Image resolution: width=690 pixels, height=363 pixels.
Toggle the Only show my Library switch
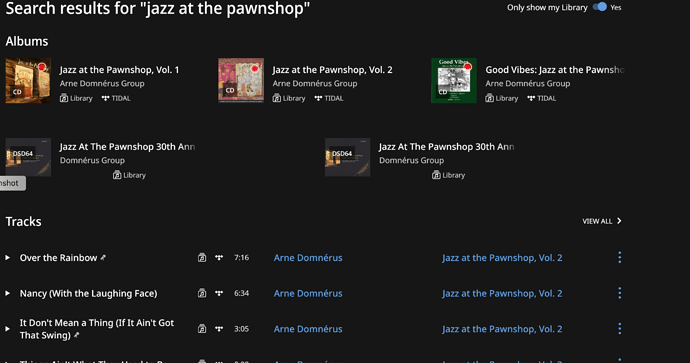(599, 7)
